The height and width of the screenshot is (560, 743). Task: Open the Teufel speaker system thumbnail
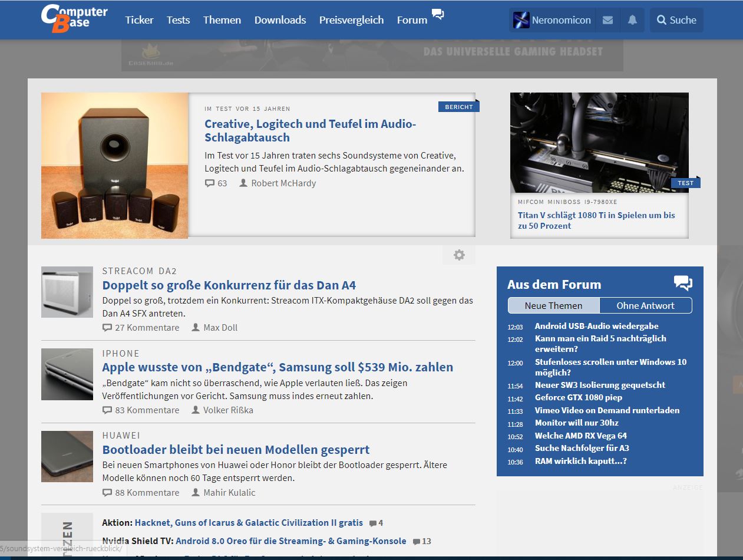tap(115, 166)
